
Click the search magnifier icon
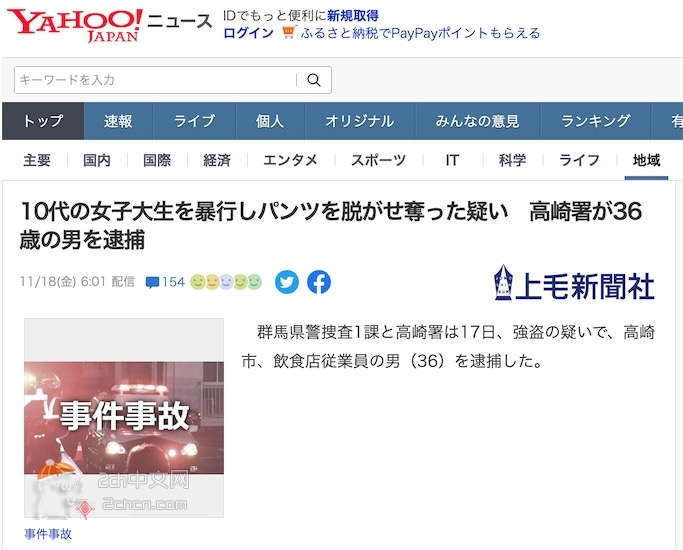pos(314,80)
